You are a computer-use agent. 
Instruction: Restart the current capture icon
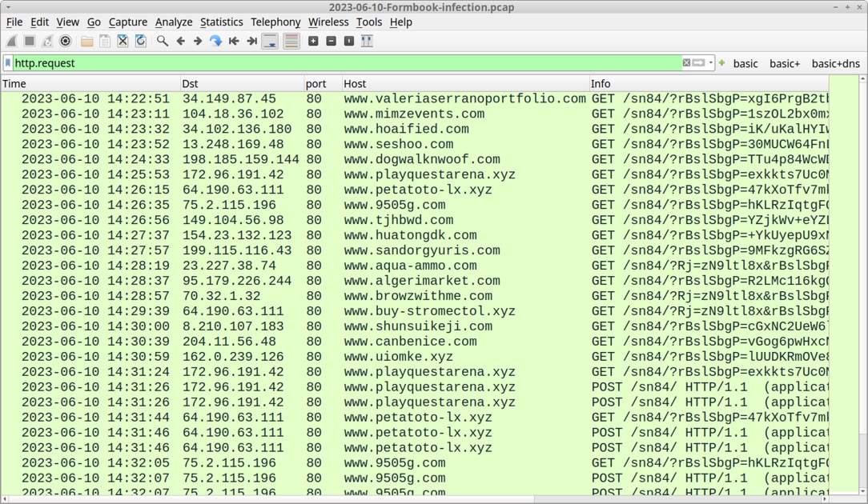tap(47, 41)
